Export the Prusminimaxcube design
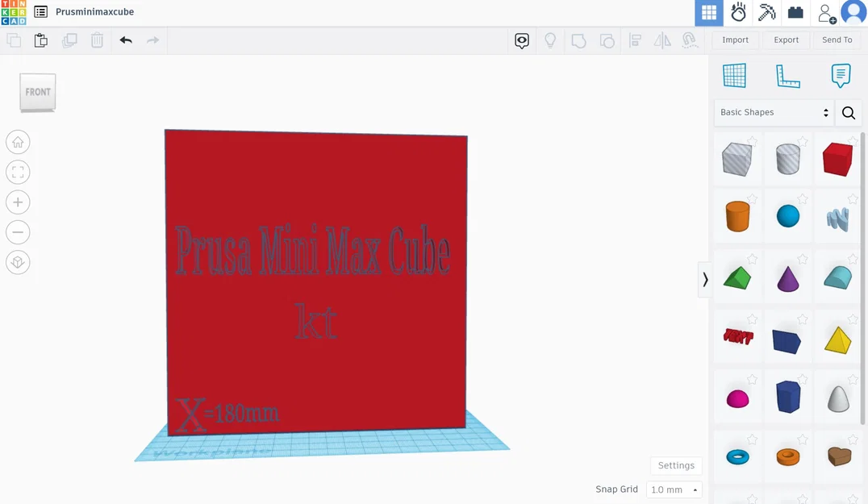 [785, 39]
